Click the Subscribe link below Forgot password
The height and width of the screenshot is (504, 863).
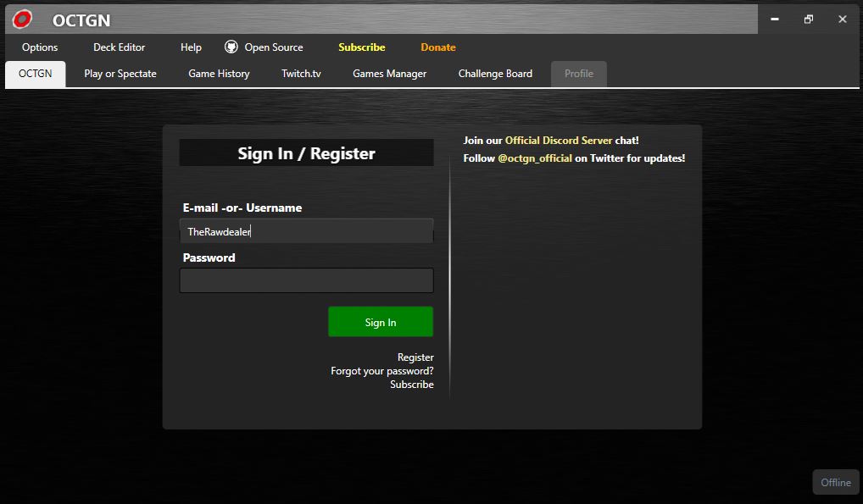coord(412,384)
